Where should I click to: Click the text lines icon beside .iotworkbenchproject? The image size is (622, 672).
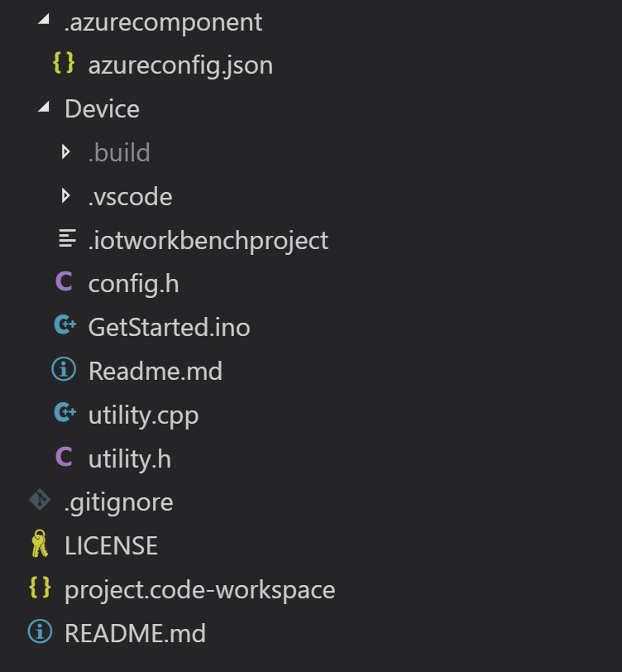pos(67,238)
